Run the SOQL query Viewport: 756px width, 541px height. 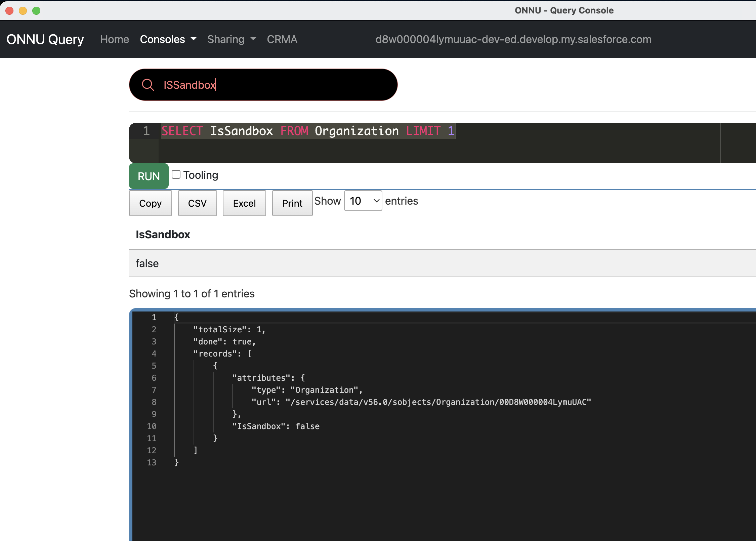(149, 176)
